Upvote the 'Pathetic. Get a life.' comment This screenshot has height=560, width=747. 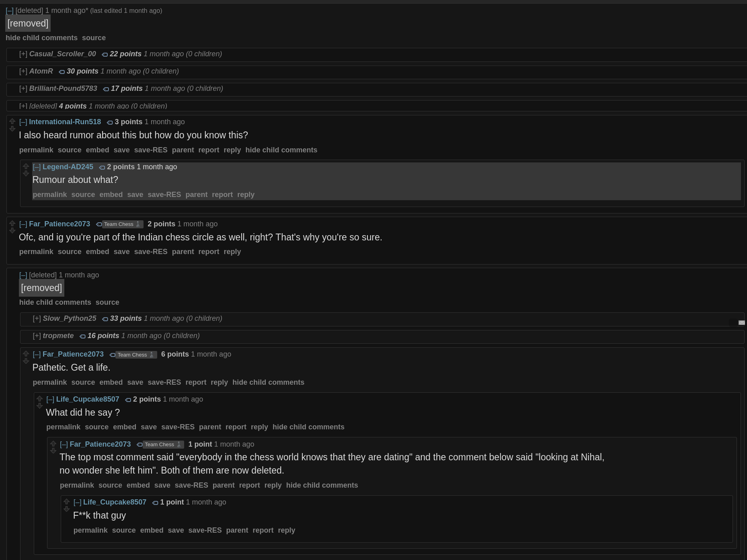click(x=26, y=354)
